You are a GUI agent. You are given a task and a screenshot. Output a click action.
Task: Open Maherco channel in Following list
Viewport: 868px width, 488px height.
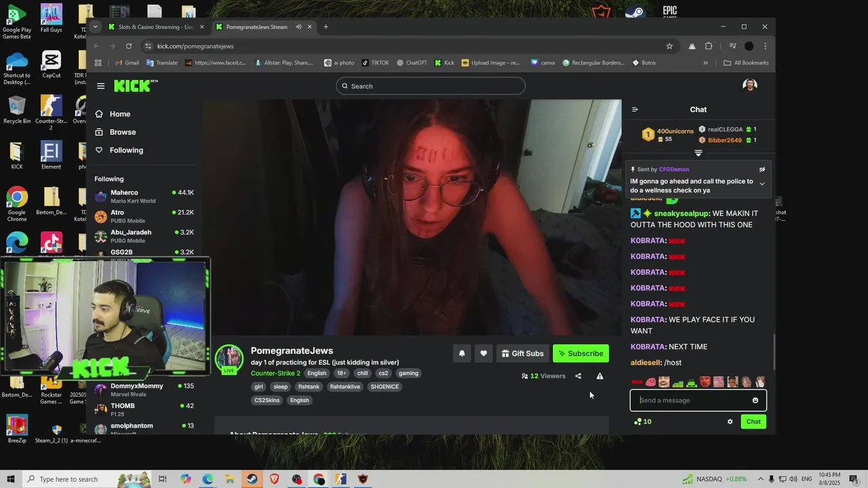pos(144,197)
